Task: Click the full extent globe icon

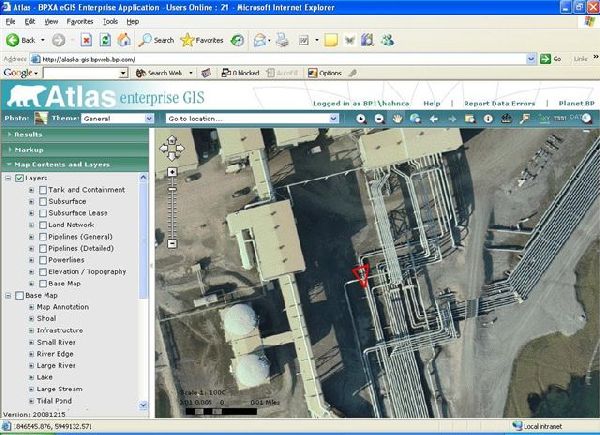Action: point(414,118)
